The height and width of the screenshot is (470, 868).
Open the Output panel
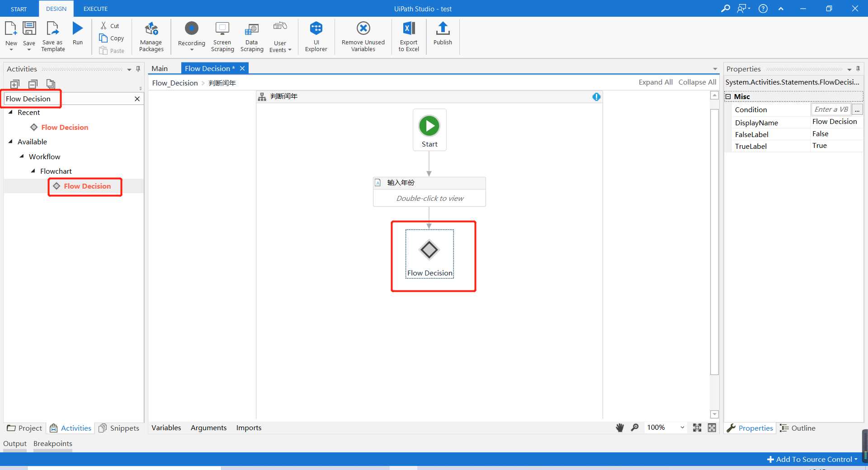15,443
